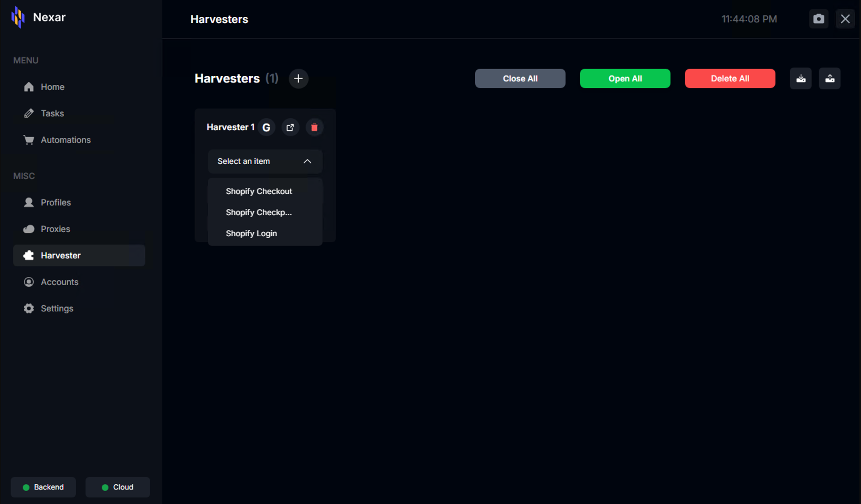Screen dimensions: 861x504
Task: Click the Google G icon on Harvester 1
Action: [266, 128]
